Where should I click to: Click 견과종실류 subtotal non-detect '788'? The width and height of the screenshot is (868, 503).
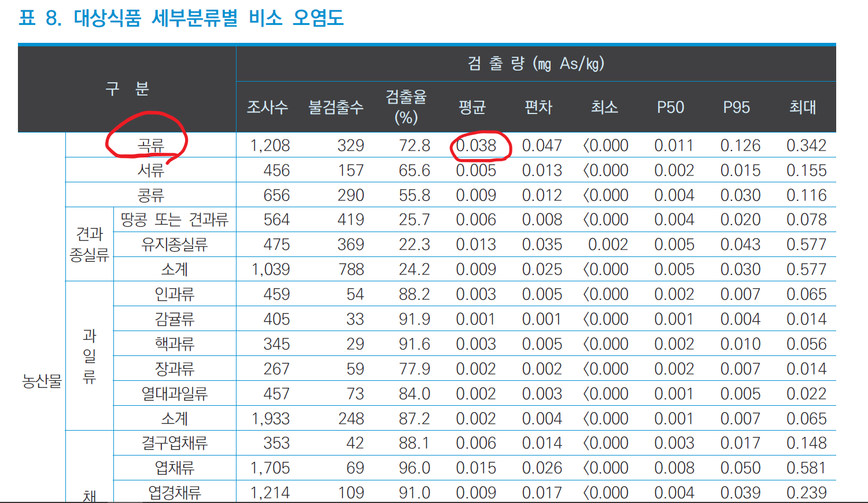click(351, 270)
